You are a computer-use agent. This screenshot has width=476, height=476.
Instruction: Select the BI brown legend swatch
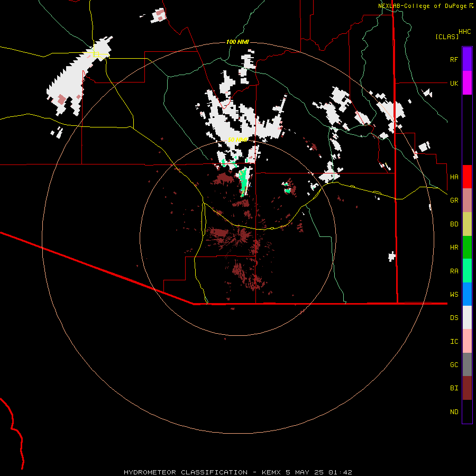pyautogui.click(x=467, y=388)
